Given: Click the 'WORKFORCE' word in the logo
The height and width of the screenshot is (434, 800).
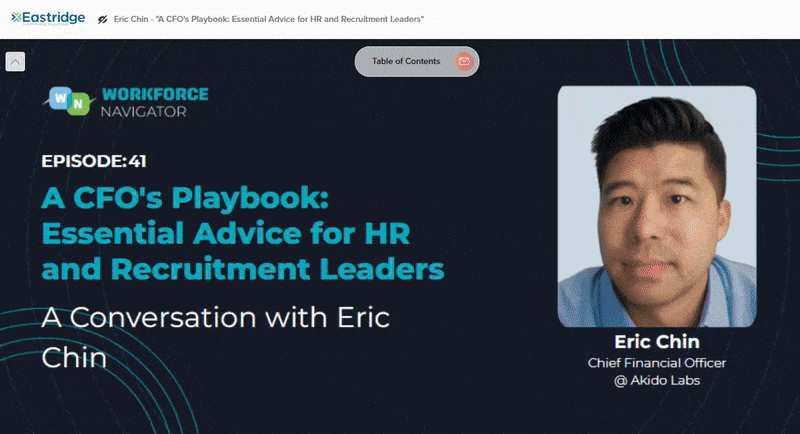Looking at the screenshot, I should point(154,94).
